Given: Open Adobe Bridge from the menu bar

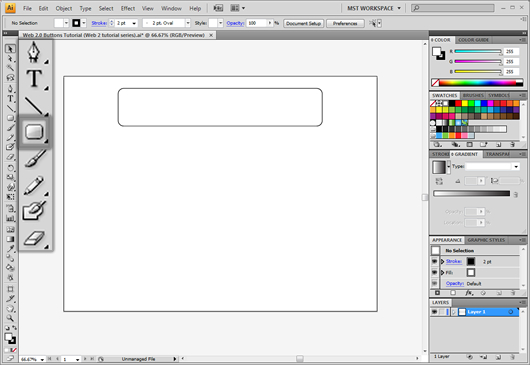Looking at the screenshot, I should (218, 8).
